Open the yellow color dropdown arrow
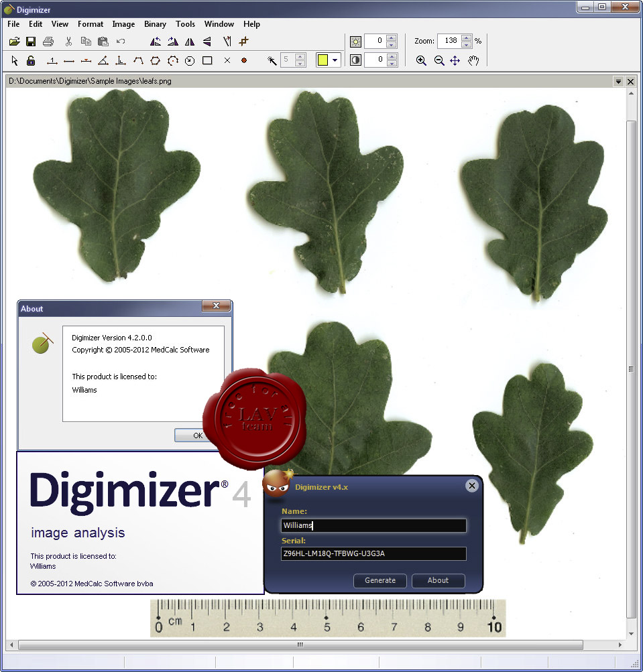This screenshot has width=643, height=672. coord(335,60)
